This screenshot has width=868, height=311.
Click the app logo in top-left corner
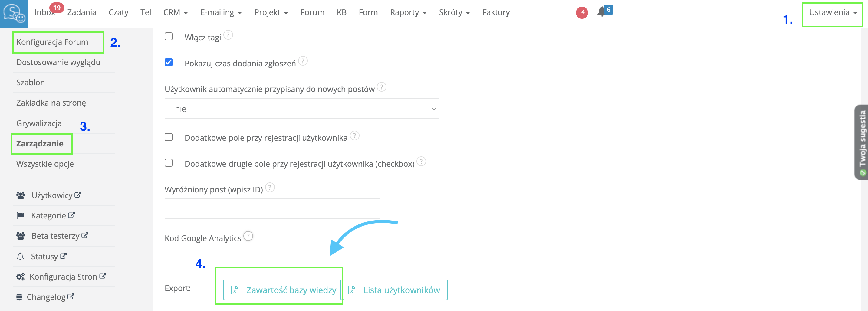click(14, 14)
